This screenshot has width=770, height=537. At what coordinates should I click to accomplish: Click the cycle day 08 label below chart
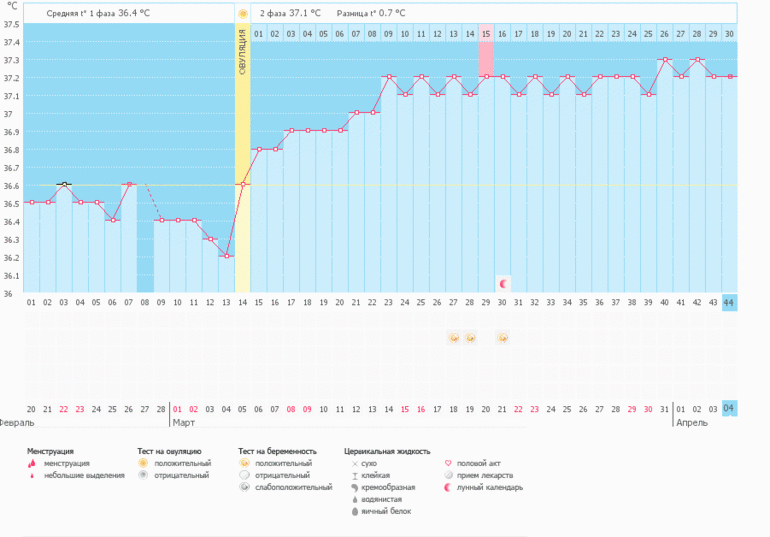tap(145, 302)
